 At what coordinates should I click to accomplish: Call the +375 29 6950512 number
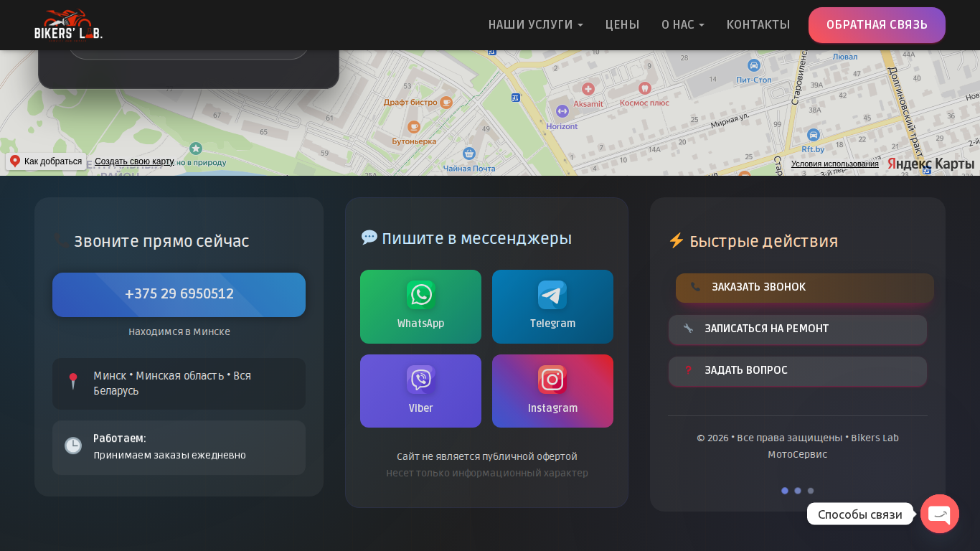[x=179, y=294]
